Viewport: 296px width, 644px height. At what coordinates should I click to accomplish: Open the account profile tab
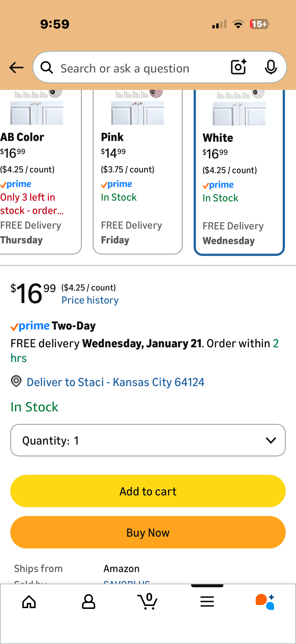(88, 602)
